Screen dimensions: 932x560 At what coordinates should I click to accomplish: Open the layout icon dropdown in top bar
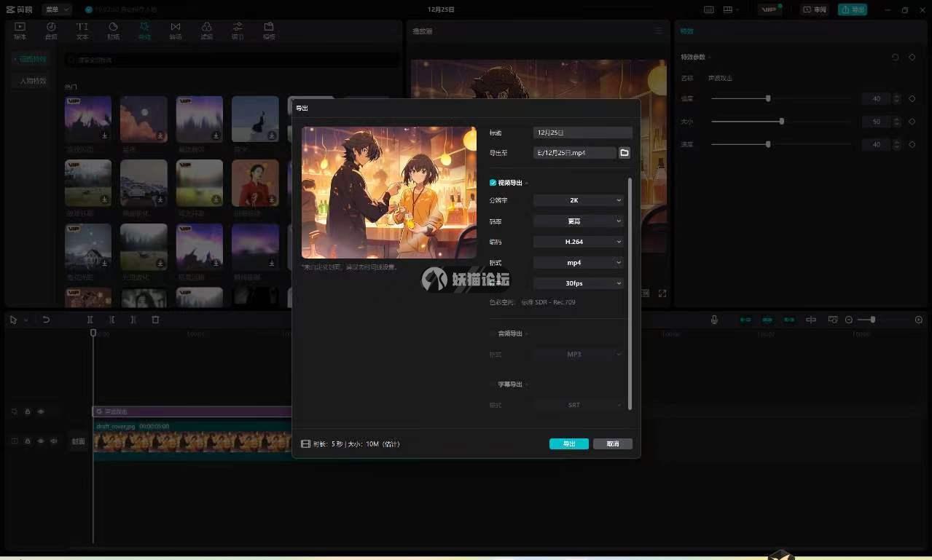[x=731, y=9]
